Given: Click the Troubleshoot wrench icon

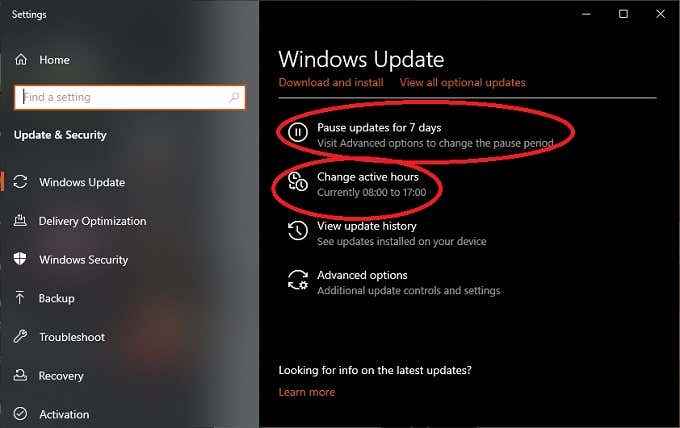Looking at the screenshot, I should 20,337.
